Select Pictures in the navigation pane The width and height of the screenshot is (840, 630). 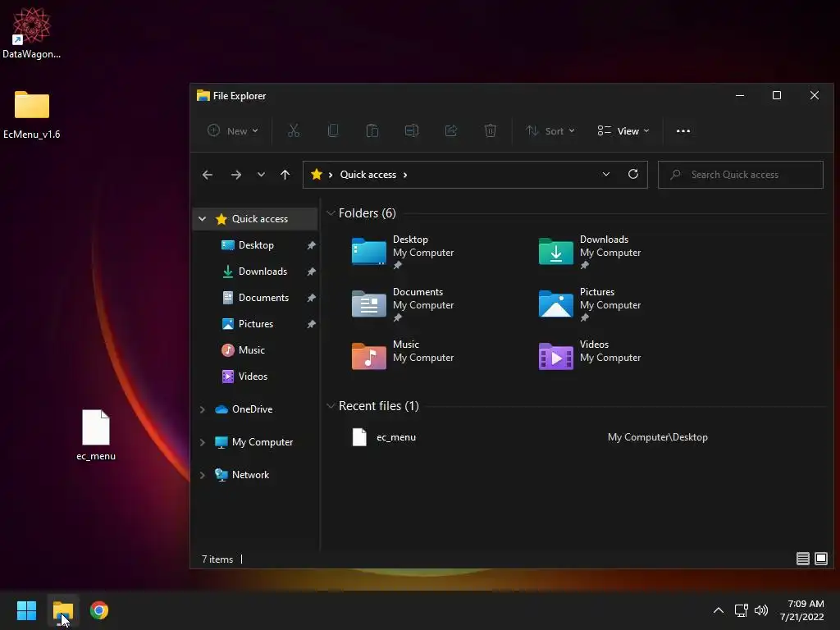[x=256, y=324]
